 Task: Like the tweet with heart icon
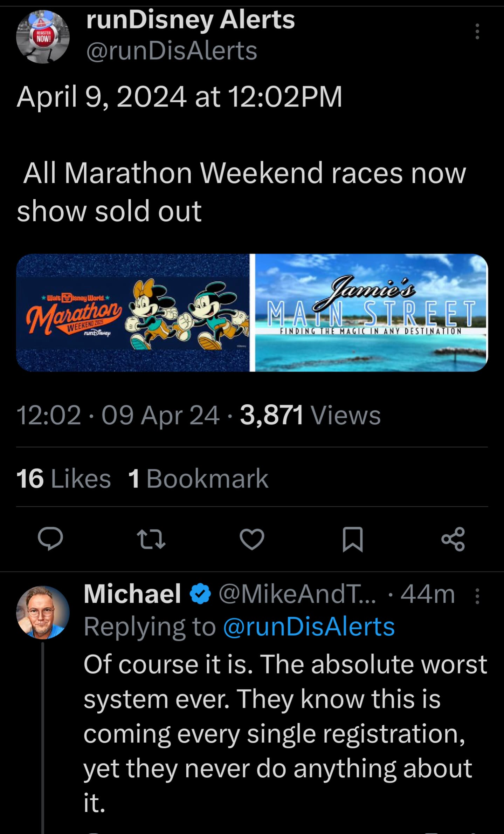252,539
